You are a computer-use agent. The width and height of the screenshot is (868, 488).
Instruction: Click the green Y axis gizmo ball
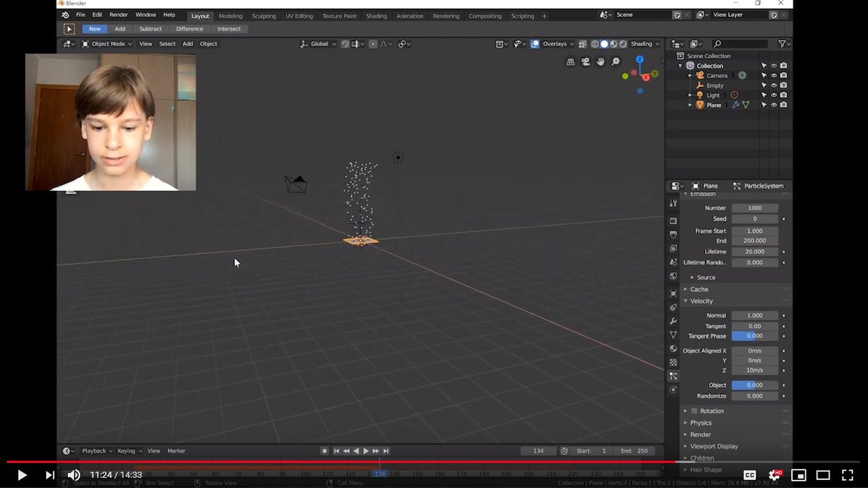(655, 74)
